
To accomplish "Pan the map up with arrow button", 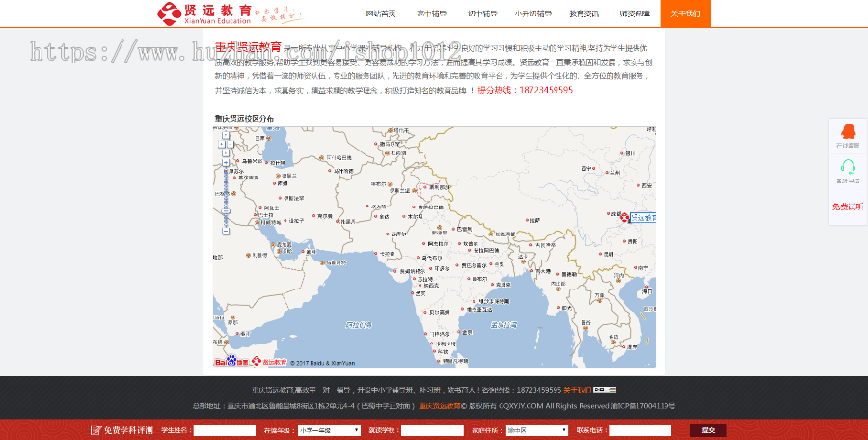I will click(226, 135).
